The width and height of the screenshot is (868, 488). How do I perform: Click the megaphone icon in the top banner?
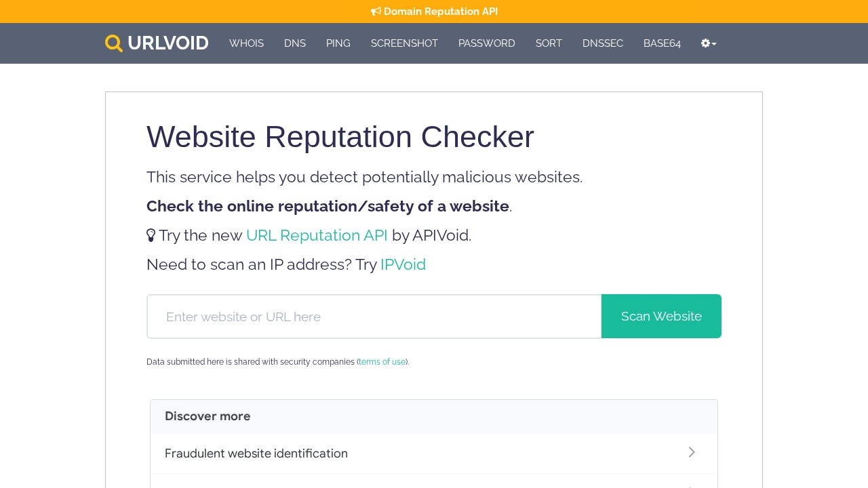tap(376, 12)
